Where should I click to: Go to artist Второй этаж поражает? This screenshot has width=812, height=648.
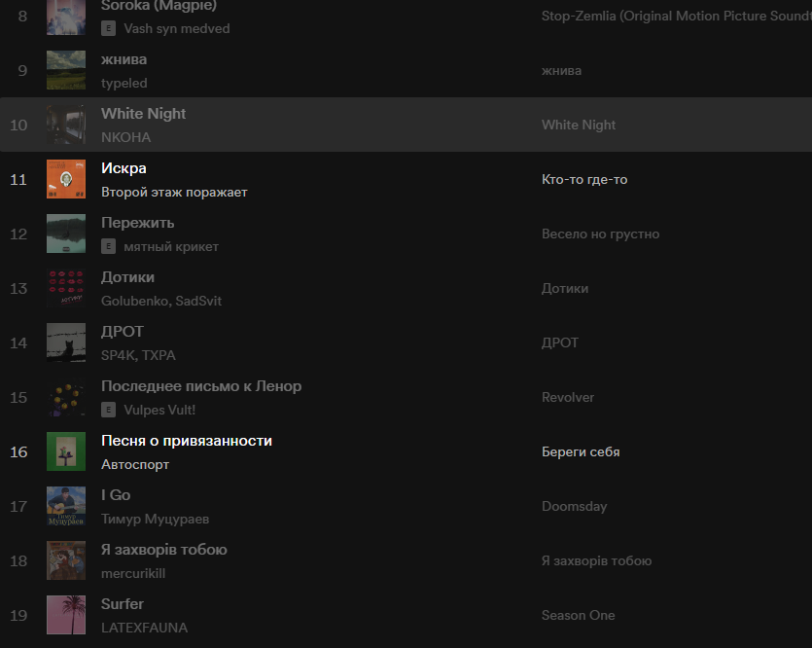click(x=174, y=193)
